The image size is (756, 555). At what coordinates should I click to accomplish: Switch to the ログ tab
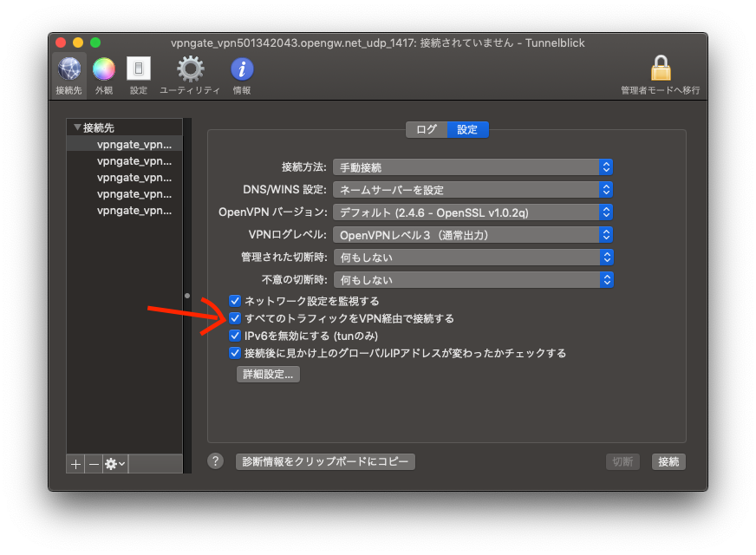[x=427, y=130]
